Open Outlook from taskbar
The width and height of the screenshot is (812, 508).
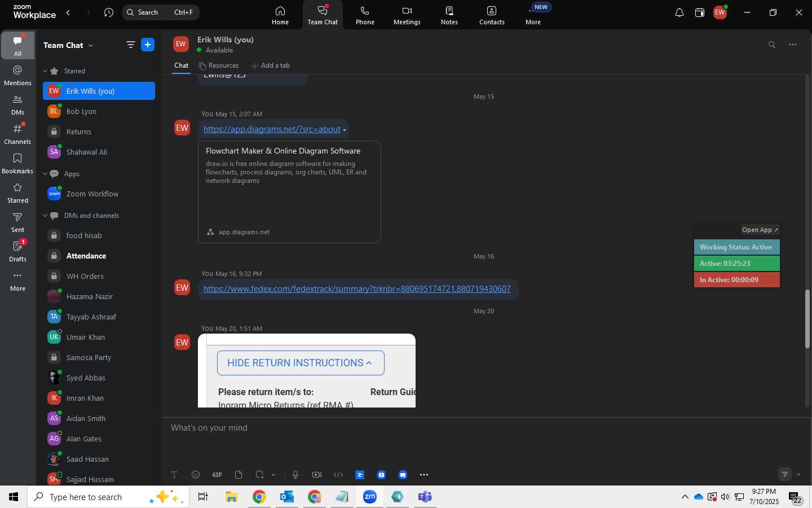coord(287,497)
